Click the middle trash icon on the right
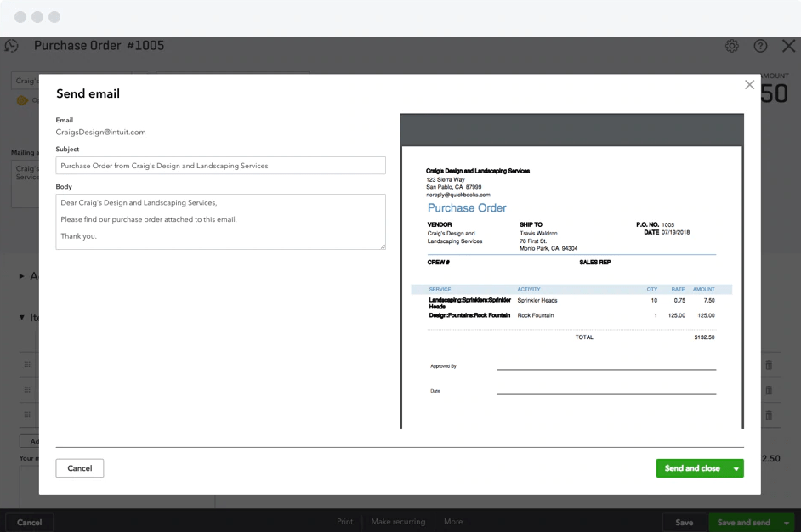 tap(769, 390)
